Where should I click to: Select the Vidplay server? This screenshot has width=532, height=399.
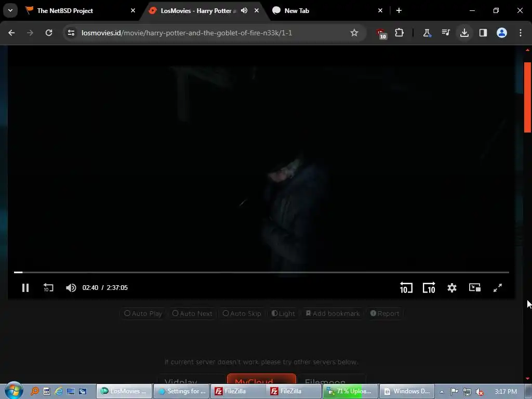pos(191,379)
